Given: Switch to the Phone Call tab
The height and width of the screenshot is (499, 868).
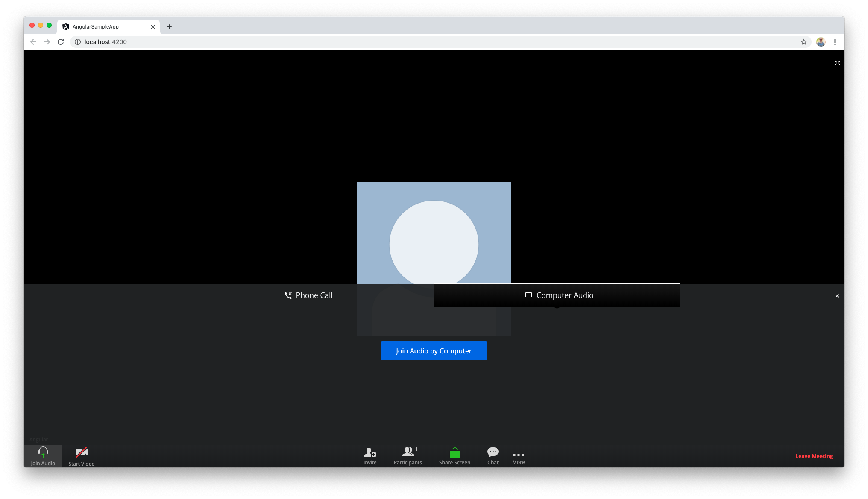Looking at the screenshot, I should 308,295.
